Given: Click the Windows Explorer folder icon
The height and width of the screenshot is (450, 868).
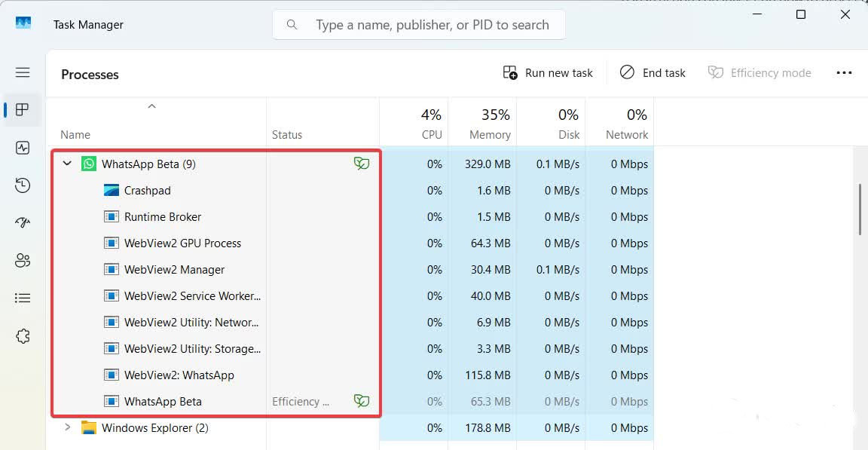Looking at the screenshot, I should coord(89,428).
